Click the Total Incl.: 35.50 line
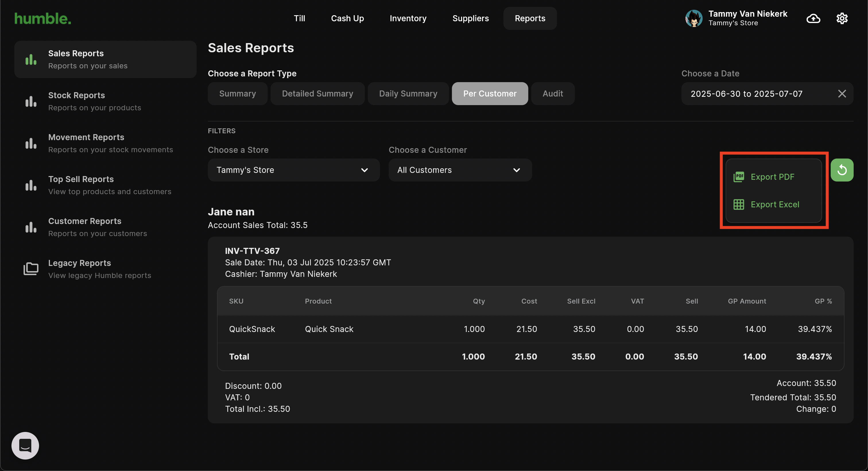 pos(257,409)
